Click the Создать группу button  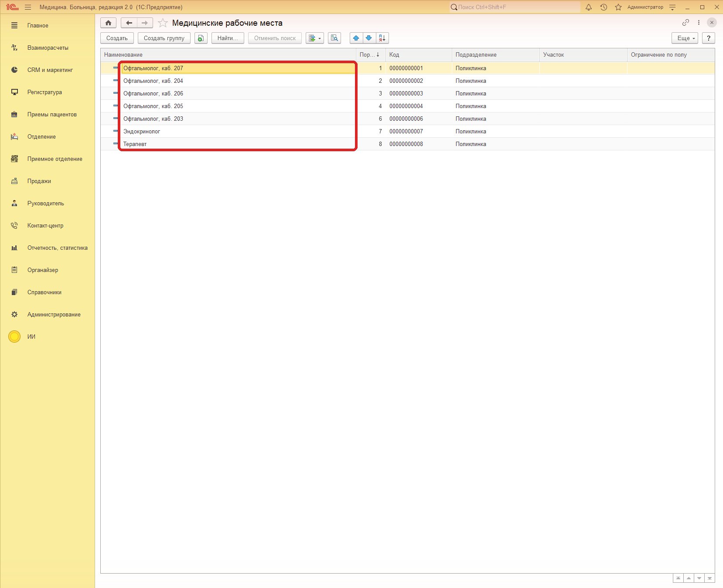point(164,38)
